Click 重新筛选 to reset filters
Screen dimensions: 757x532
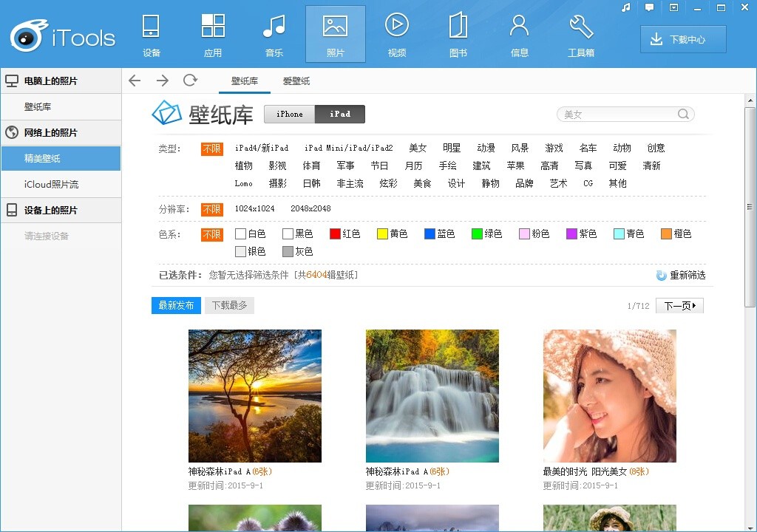[x=687, y=275]
